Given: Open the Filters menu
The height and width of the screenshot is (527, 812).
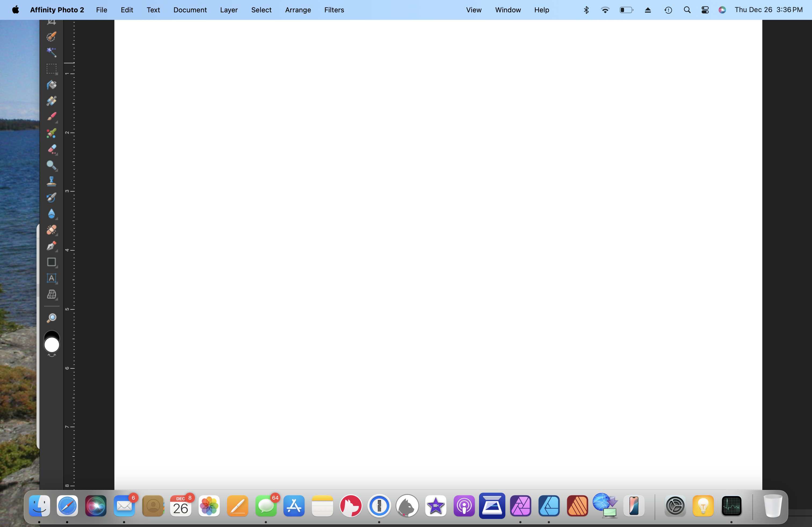Looking at the screenshot, I should tap(334, 10).
